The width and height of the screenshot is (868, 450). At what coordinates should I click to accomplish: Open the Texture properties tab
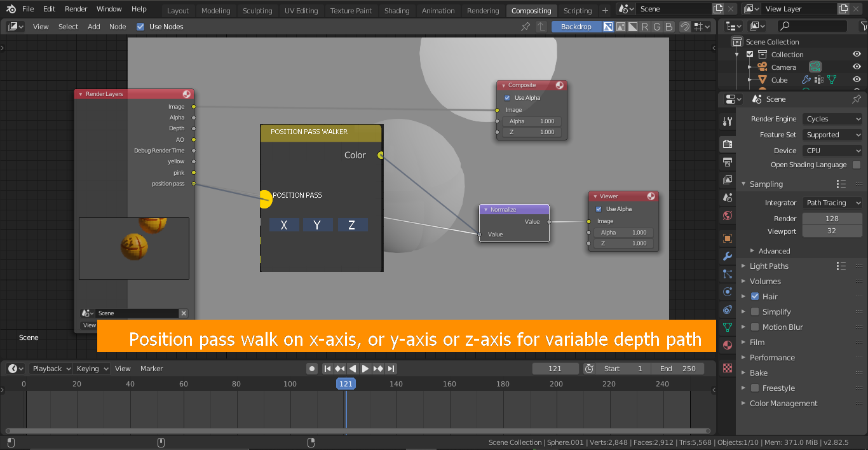tap(728, 368)
